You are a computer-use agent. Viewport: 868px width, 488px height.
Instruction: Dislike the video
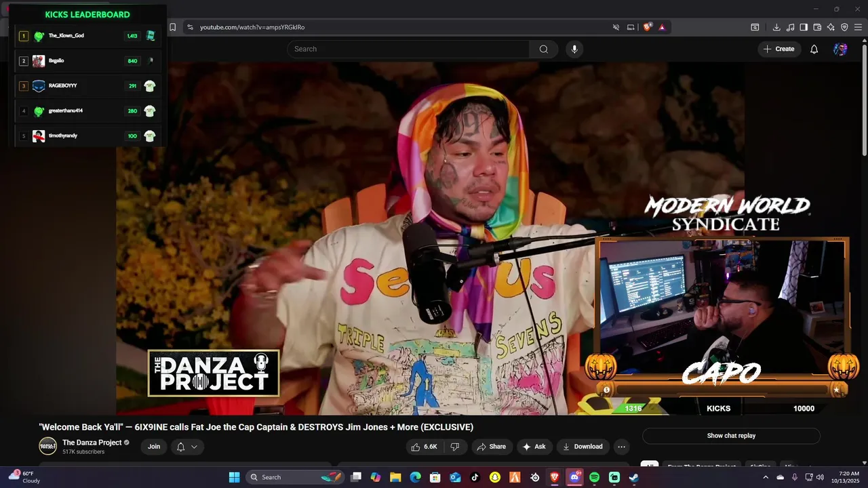pos(455,447)
